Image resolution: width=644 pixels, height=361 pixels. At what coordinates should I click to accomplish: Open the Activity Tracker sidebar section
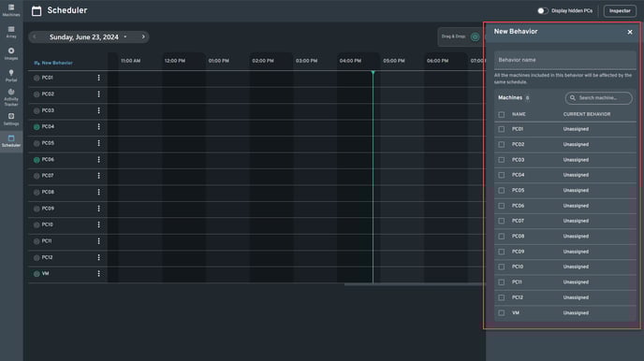pos(11,97)
